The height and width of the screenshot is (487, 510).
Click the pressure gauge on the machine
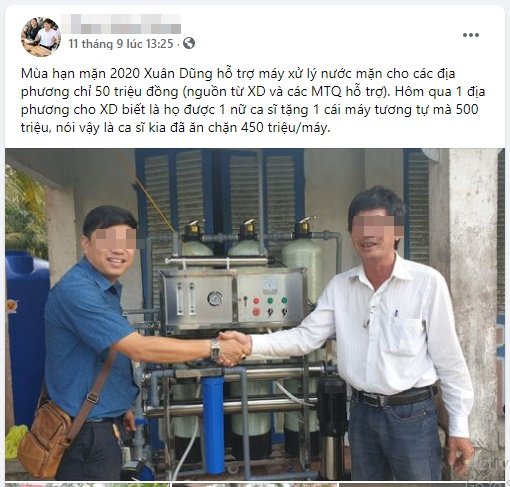(215, 298)
